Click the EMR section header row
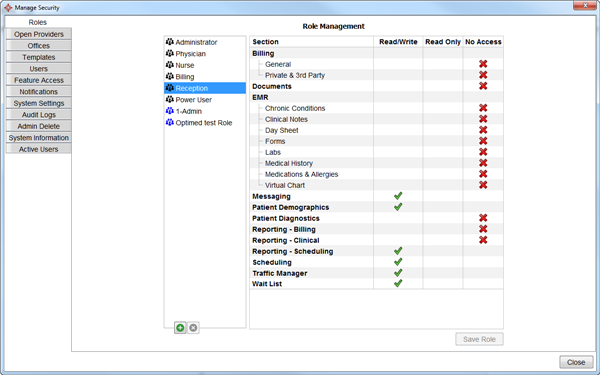600x375 pixels. pyautogui.click(x=377, y=97)
